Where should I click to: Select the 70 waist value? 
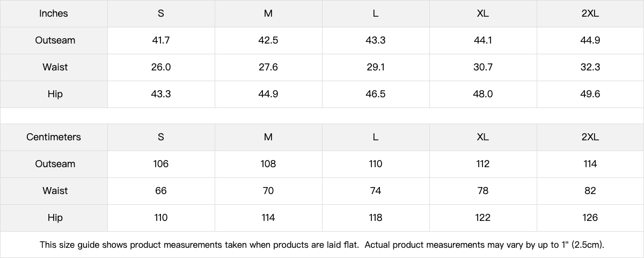click(268, 191)
